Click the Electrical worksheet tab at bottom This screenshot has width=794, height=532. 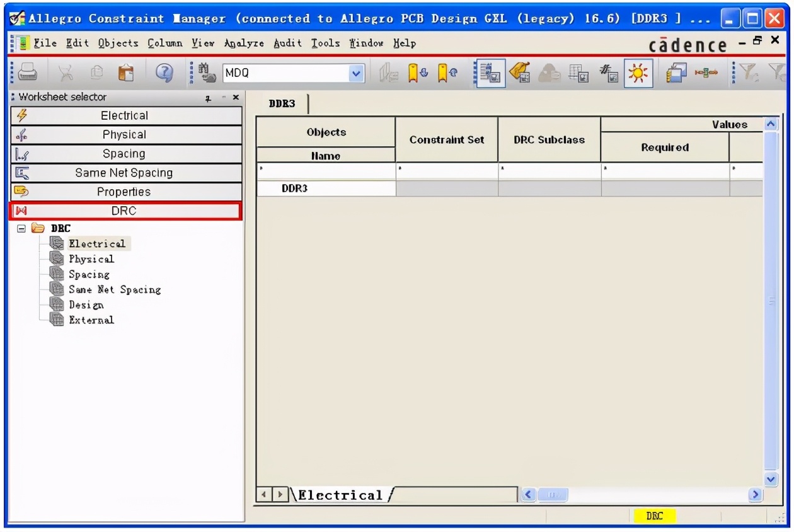[x=340, y=495]
